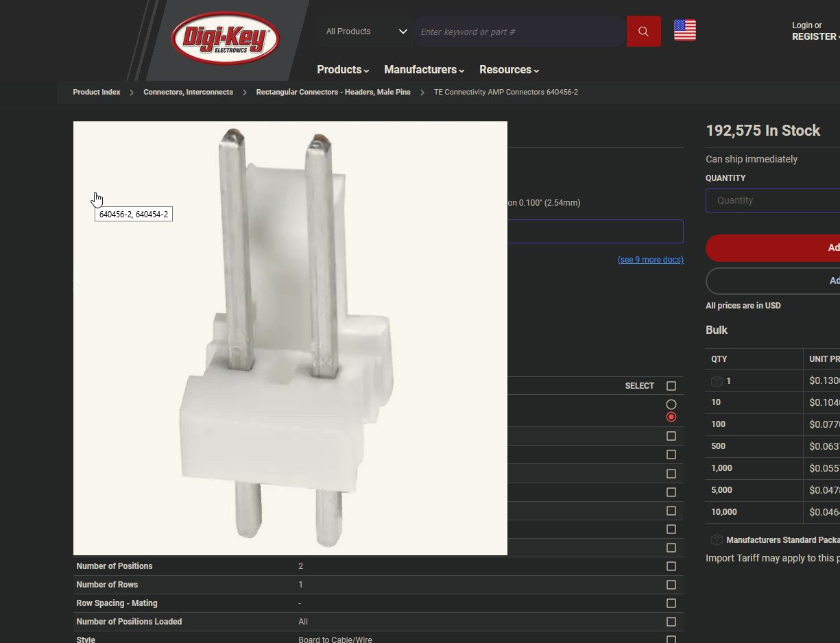
Task: Open the All Products category dropdown
Action: pyautogui.click(x=366, y=32)
